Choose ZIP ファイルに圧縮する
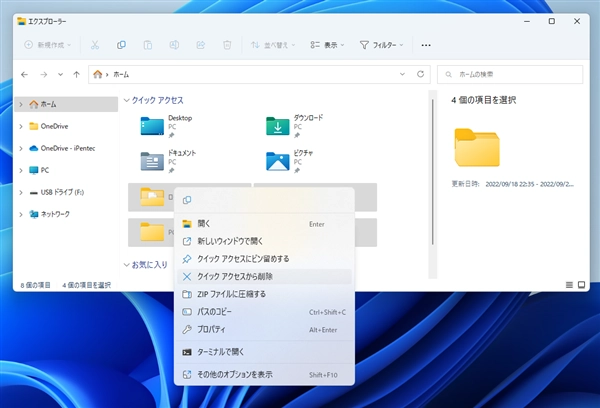600x408 pixels. pyautogui.click(x=264, y=294)
